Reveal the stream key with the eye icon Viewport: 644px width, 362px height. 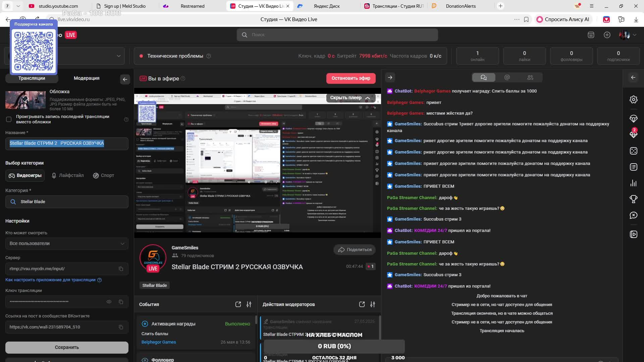point(109,302)
